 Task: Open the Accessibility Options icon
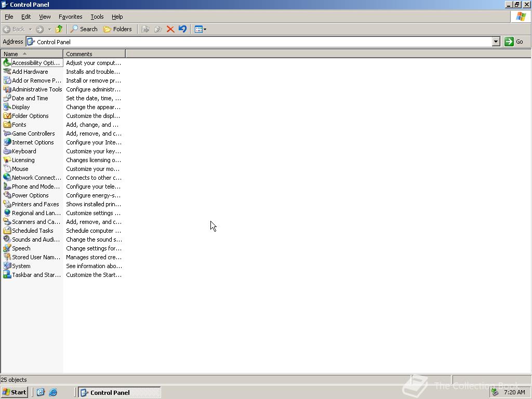tap(7, 63)
